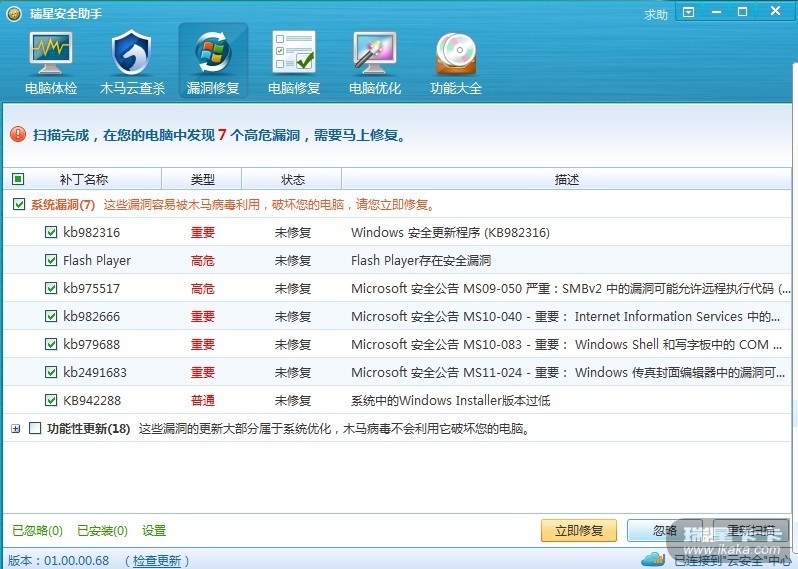Open the 已忽略(0) list link
The height and width of the screenshot is (569, 798).
37,531
